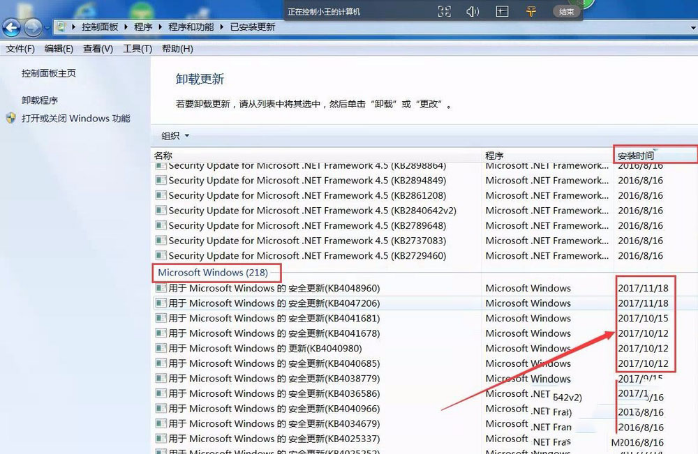
Task: Mute sound via remote bar speaker icon
Action: [x=472, y=12]
